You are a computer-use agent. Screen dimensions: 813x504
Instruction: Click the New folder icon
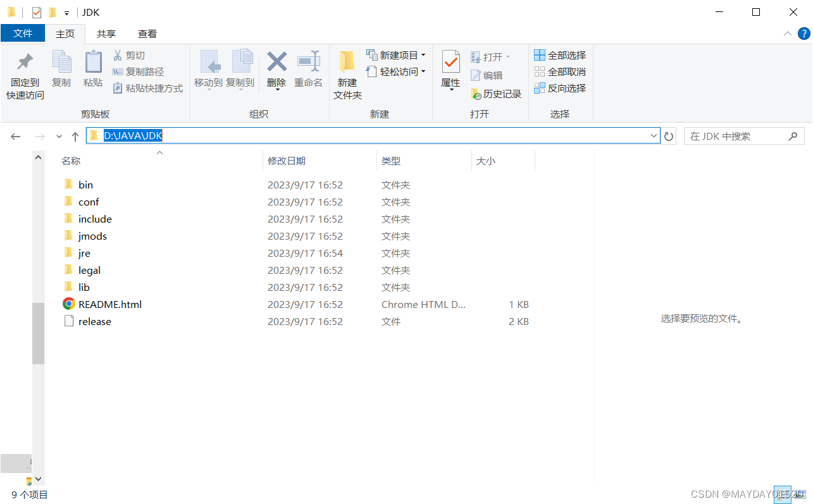point(347,62)
